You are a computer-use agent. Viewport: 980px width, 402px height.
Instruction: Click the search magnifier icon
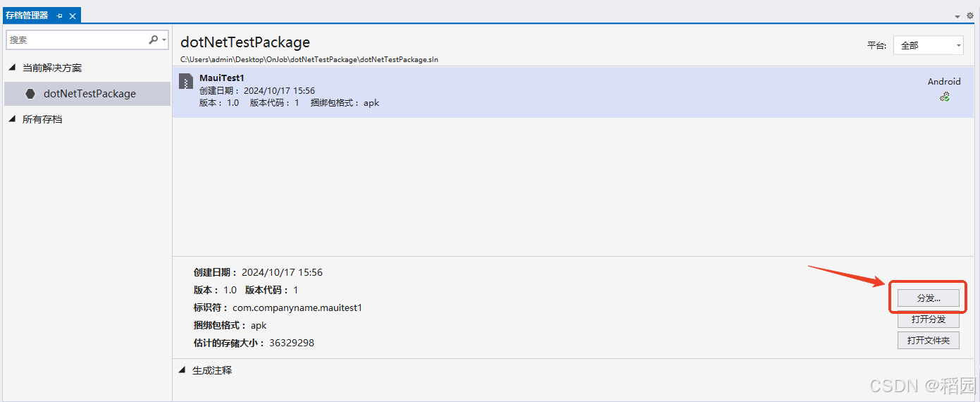154,40
